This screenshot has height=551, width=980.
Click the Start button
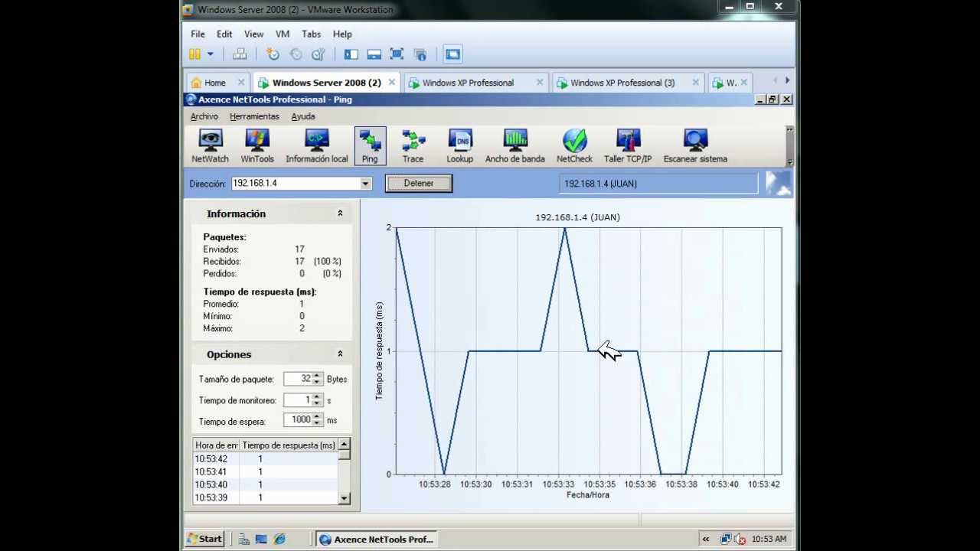tap(204, 539)
